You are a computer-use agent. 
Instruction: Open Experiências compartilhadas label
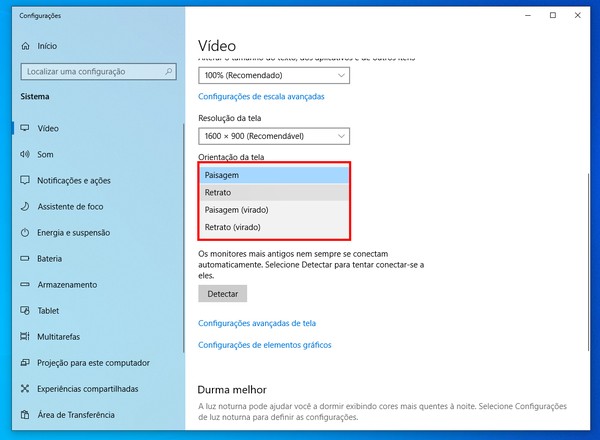pyautogui.click(x=88, y=389)
